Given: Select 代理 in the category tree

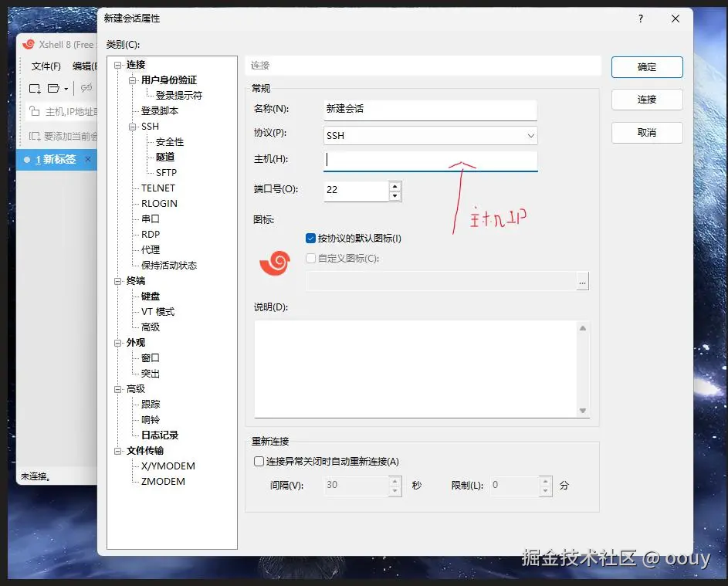Looking at the screenshot, I should pos(150,250).
